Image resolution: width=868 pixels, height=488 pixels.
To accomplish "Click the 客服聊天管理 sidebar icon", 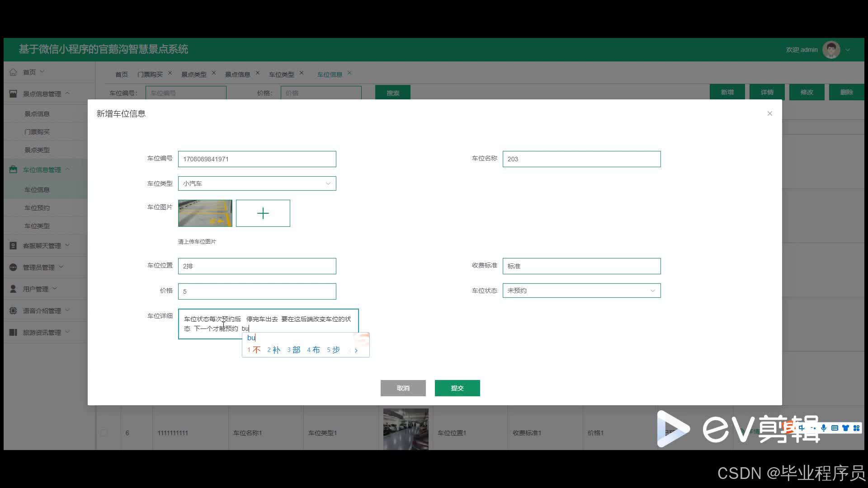I will tap(13, 245).
